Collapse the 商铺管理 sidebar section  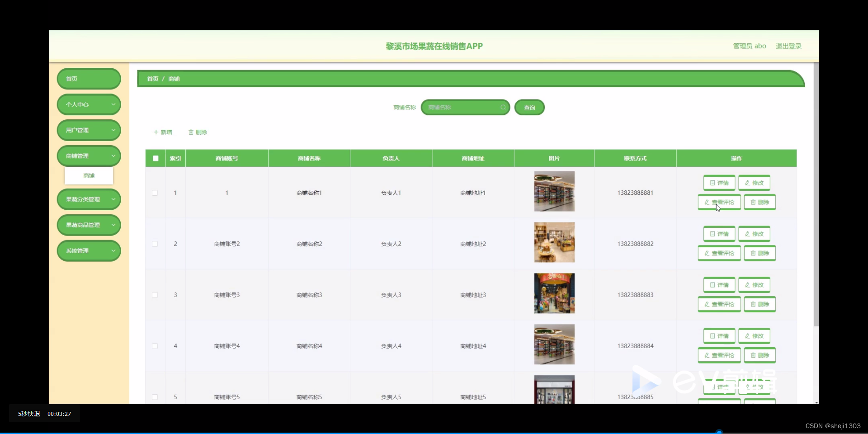[x=89, y=156]
